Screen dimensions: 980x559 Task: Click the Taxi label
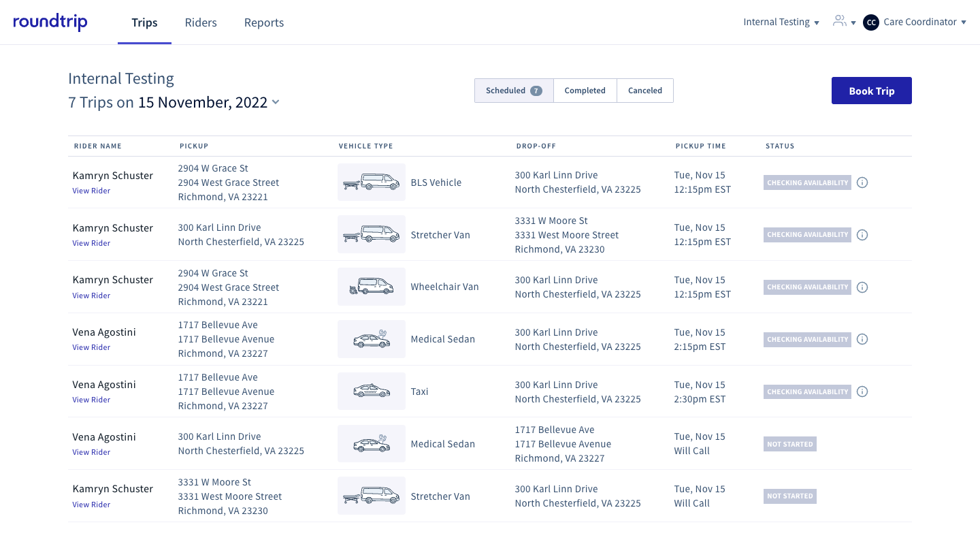420,392
